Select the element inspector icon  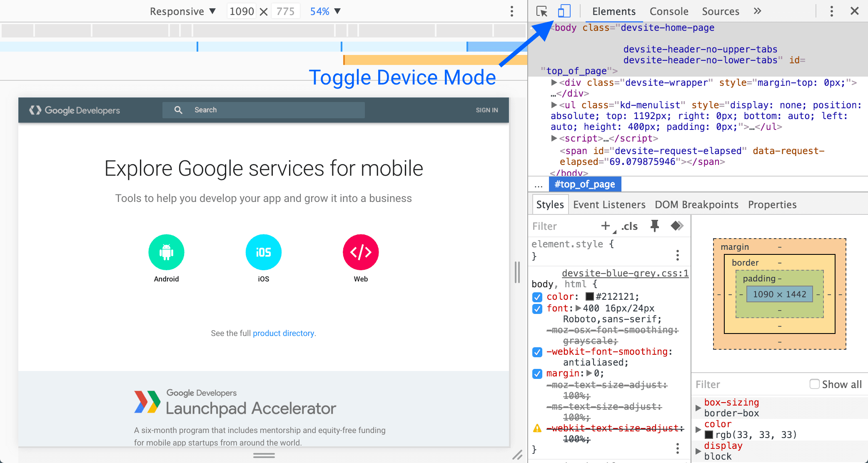pos(541,10)
